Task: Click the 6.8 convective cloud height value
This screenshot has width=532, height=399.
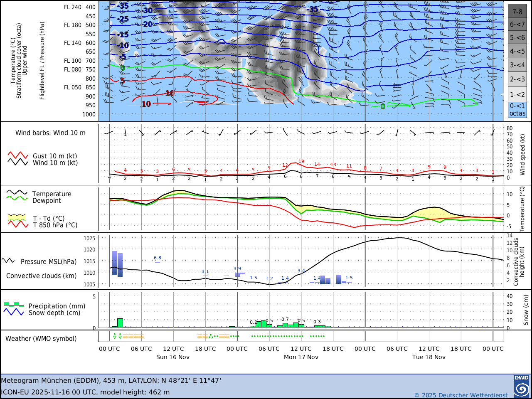Action: [x=158, y=258]
